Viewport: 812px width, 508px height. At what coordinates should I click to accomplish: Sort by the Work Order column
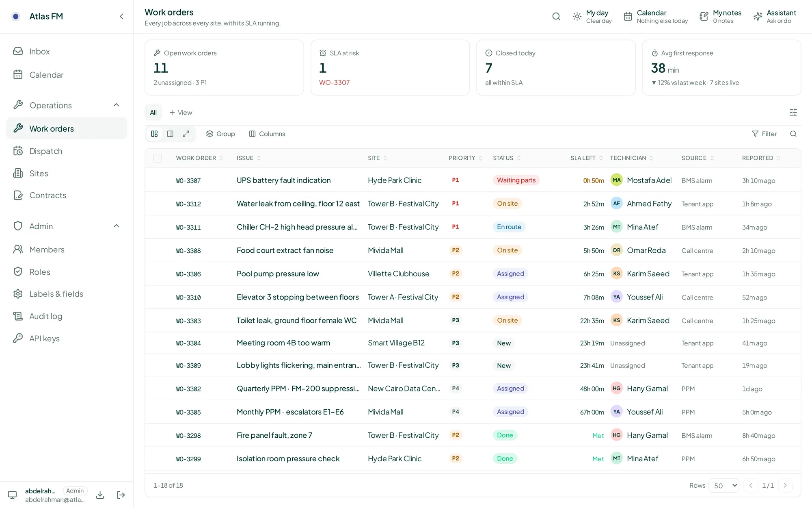199,158
